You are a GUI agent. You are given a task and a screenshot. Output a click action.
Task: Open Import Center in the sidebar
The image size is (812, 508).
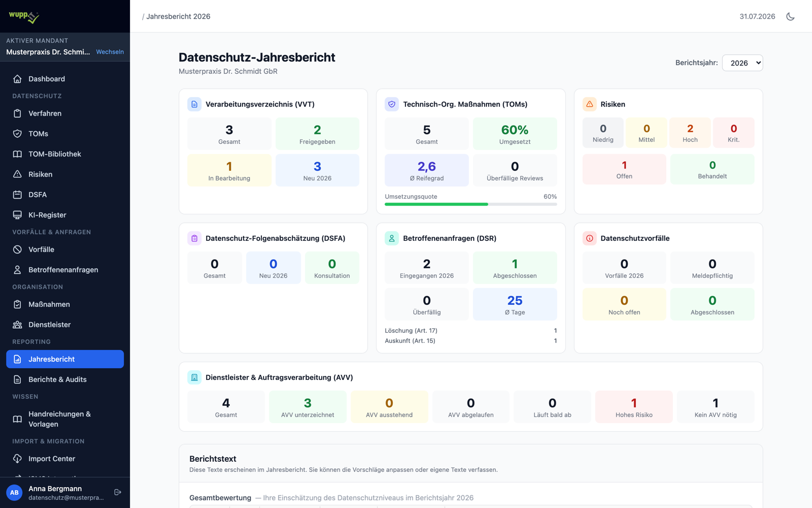[65, 459]
